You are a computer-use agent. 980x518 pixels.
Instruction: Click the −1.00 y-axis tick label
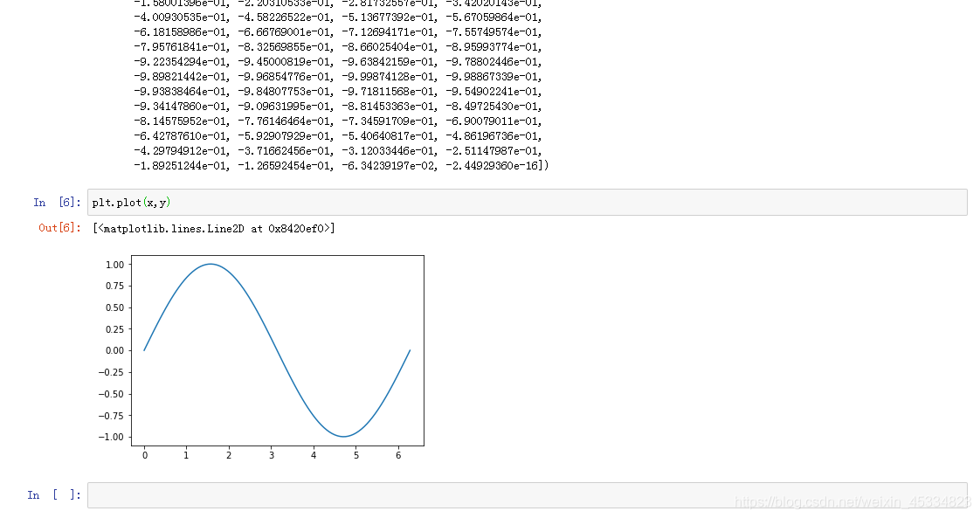click(111, 438)
